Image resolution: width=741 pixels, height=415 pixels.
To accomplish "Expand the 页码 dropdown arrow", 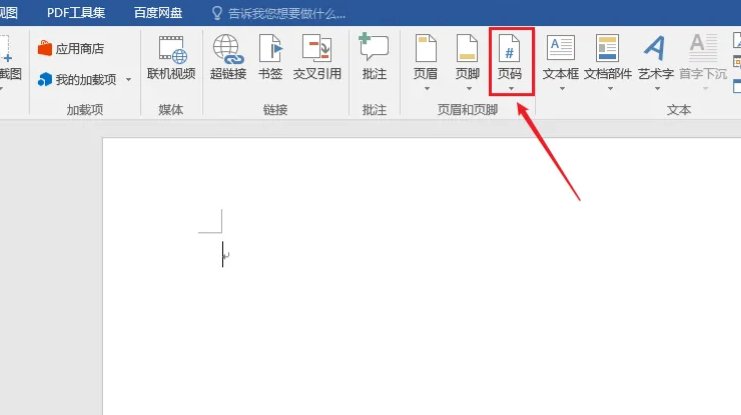I will click(x=511, y=88).
